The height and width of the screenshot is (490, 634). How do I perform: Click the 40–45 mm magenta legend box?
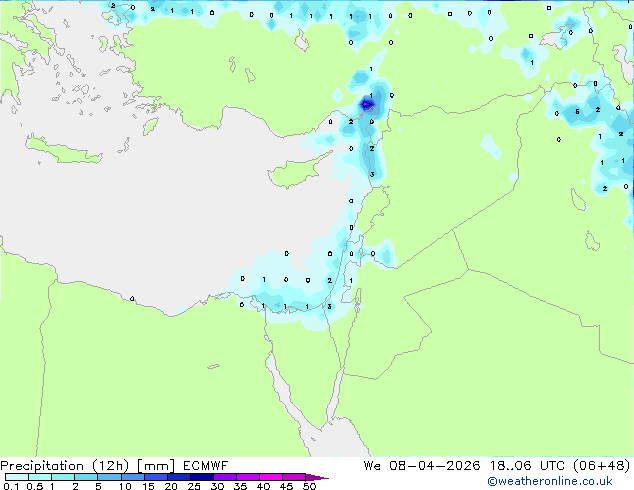click(271, 477)
